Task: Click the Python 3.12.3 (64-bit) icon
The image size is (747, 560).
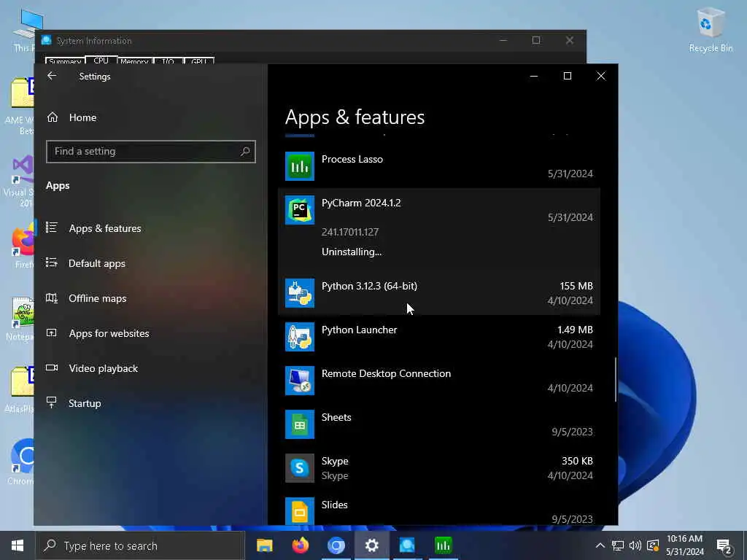Action: [x=300, y=293]
